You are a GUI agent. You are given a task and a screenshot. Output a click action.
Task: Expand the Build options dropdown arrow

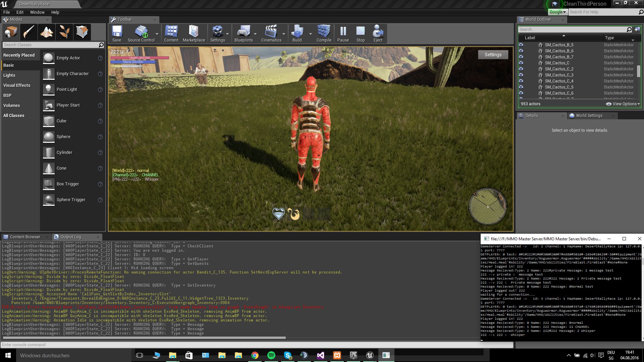[310, 34]
